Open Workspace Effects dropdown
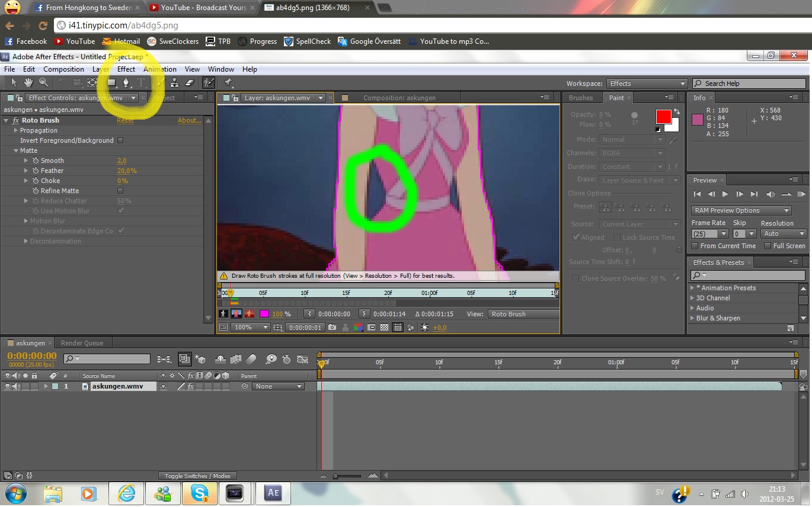Screen dimensions: 812x507 tap(647, 84)
